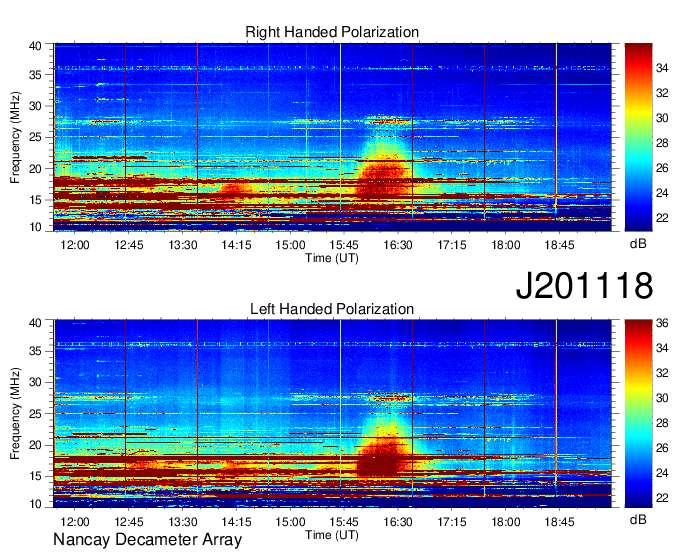Image resolution: width=680 pixels, height=552 pixels.
Task: Click the "dB" unit label under the lower color bar
Action: tap(638, 519)
